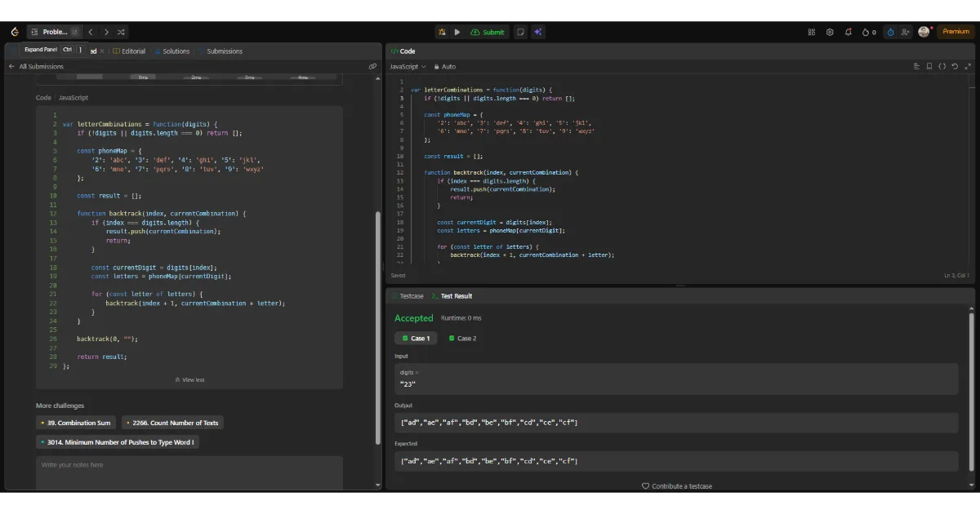Screen dimensions: 980x514
Task: Click the LeetCode logo icon
Action: point(15,32)
